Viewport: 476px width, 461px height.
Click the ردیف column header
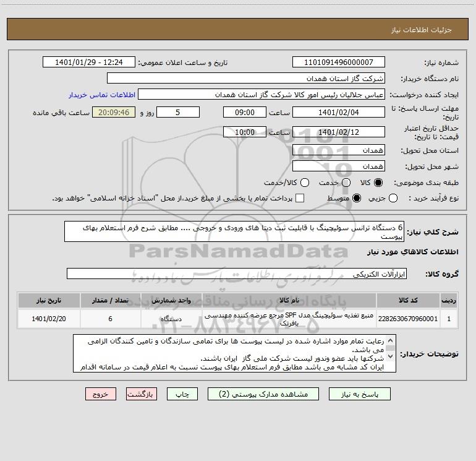point(449,301)
